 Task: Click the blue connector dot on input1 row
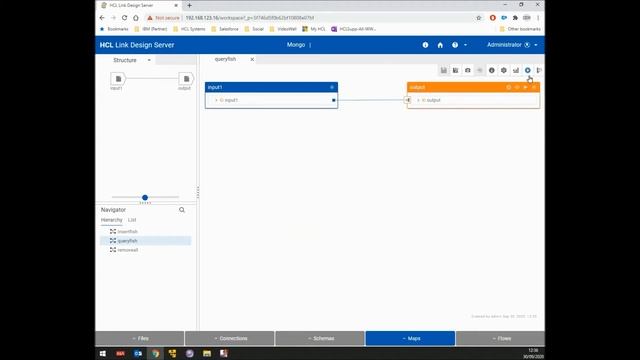[333, 100]
